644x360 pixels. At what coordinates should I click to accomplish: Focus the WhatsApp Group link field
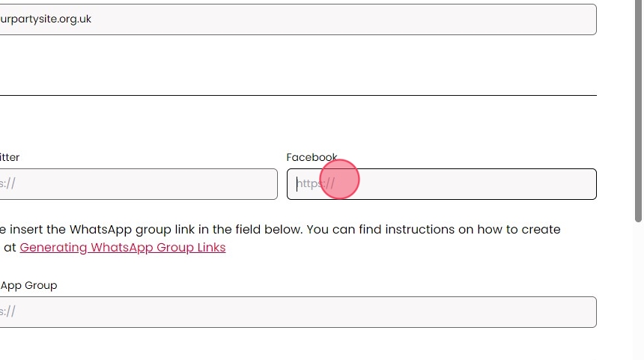click(300, 312)
